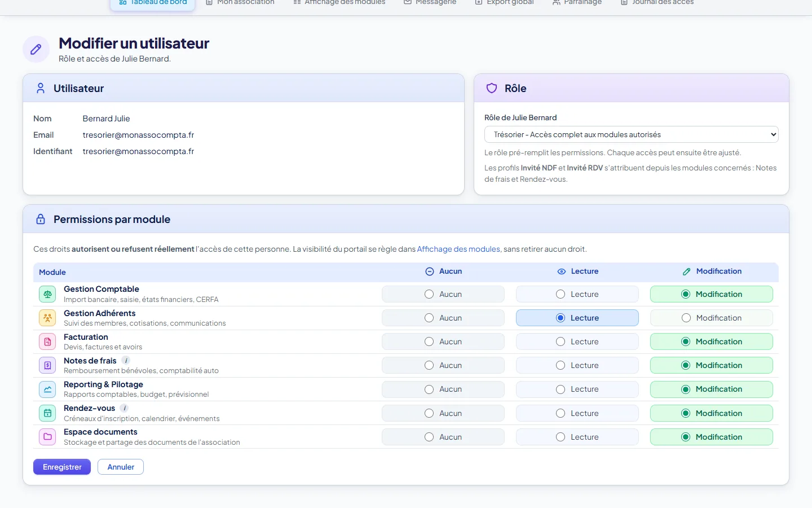The width and height of the screenshot is (812, 508).
Task: Click the user icon in Utilisateur header
Action: pos(41,88)
